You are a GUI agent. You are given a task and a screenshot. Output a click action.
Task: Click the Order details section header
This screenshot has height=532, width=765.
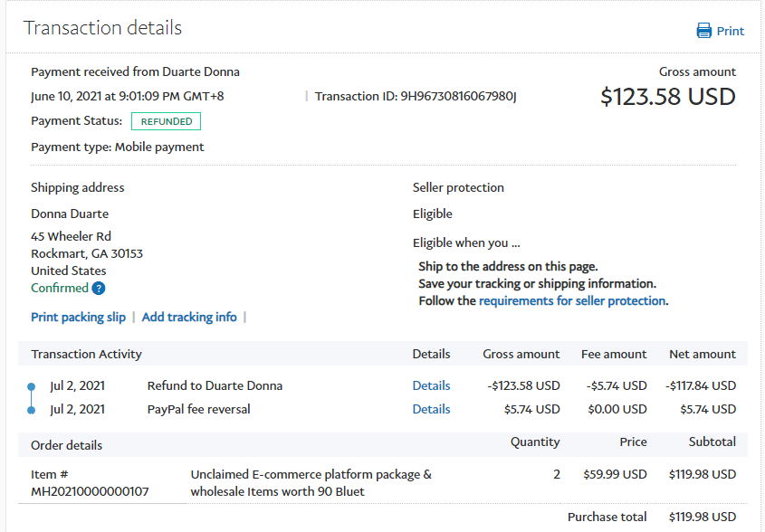coord(66,445)
